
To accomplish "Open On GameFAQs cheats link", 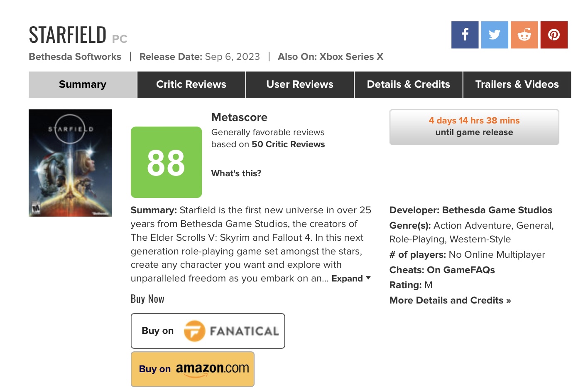I will (461, 270).
